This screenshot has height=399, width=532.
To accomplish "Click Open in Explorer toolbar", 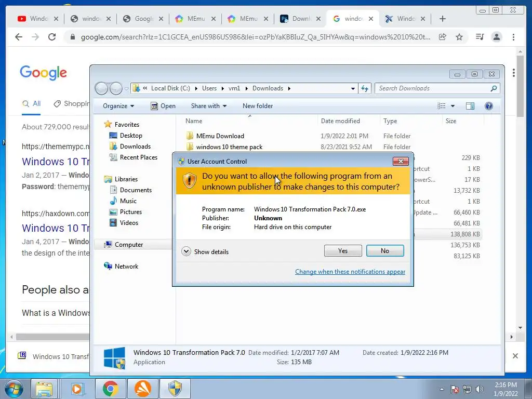I will coord(163,106).
